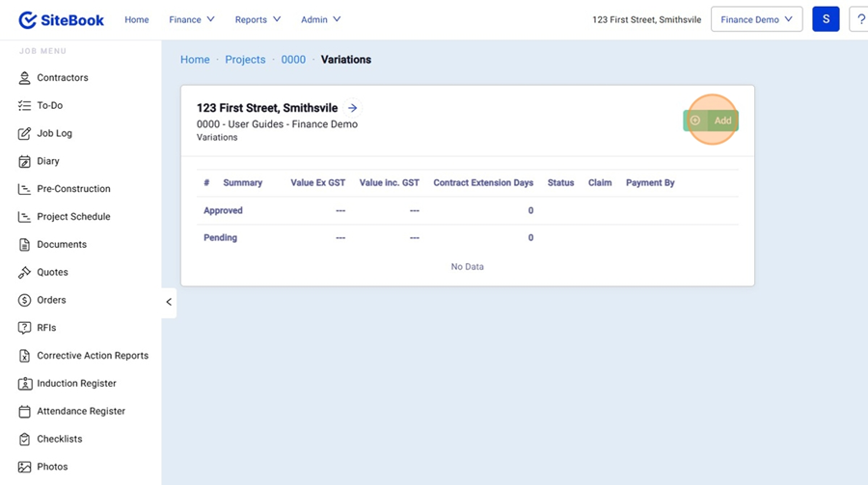Add a new variation
This screenshot has height=485, width=868.
coord(712,121)
